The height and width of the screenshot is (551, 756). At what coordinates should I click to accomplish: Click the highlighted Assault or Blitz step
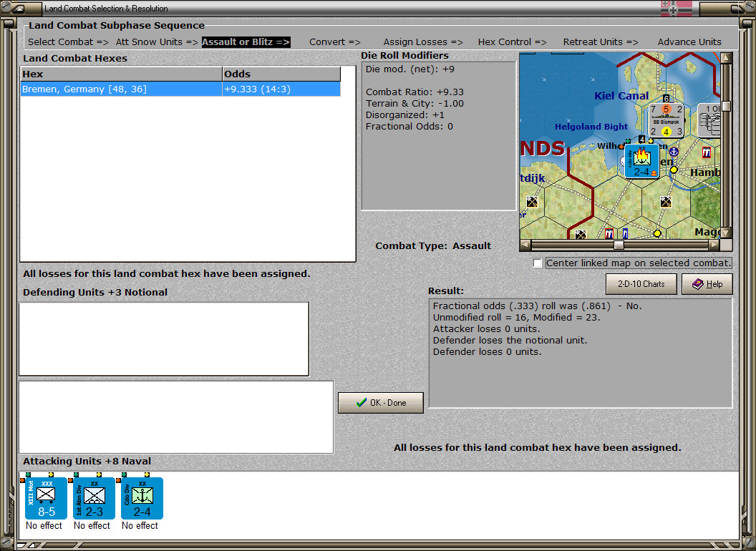click(x=246, y=42)
